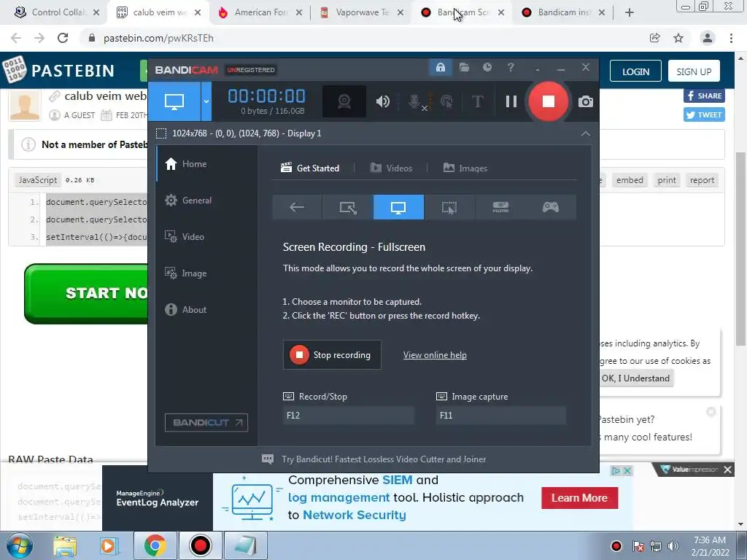Reload the page in Chrome

click(63, 38)
